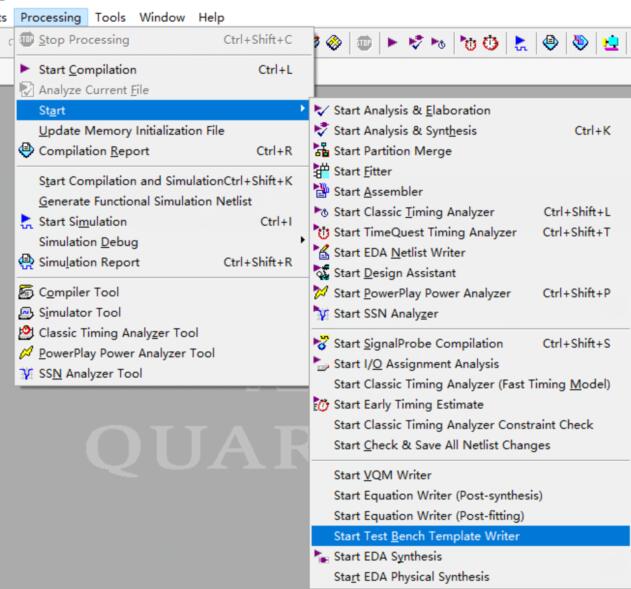Viewport: 631px width, 589px height.
Task: Click the Start Fitter icon
Action: 322,171
